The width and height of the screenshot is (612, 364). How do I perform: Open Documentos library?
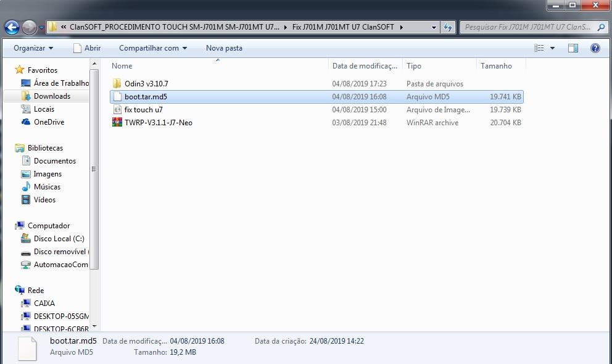tap(48, 161)
